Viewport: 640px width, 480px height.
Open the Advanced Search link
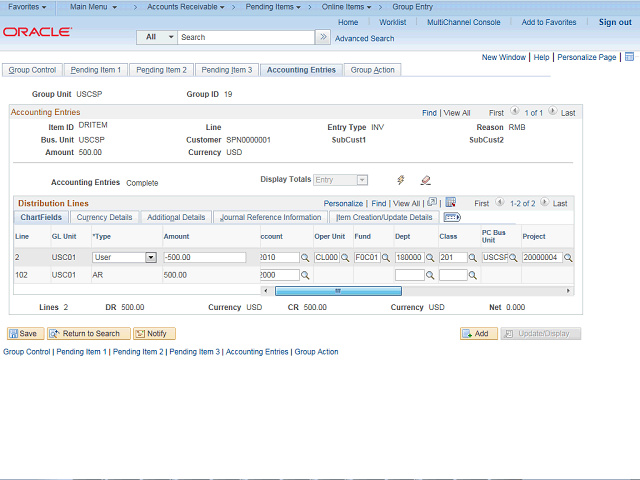364,38
